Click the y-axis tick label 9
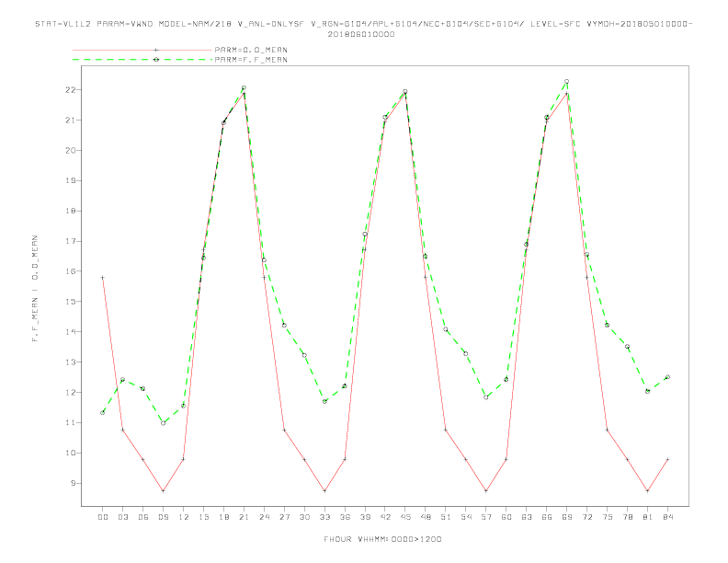The width and height of the screenshot is (728, 563). pos(74,483)
